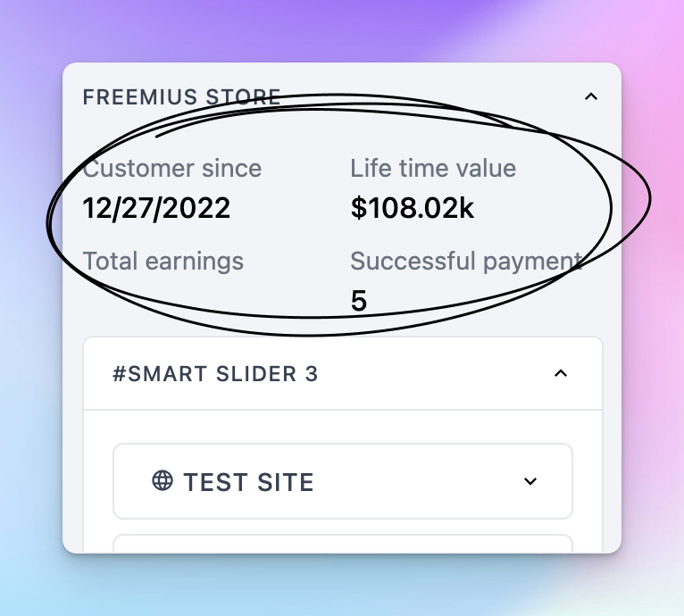
Task: Click the globe icon next to Test Site
Action: coord(163,481)
